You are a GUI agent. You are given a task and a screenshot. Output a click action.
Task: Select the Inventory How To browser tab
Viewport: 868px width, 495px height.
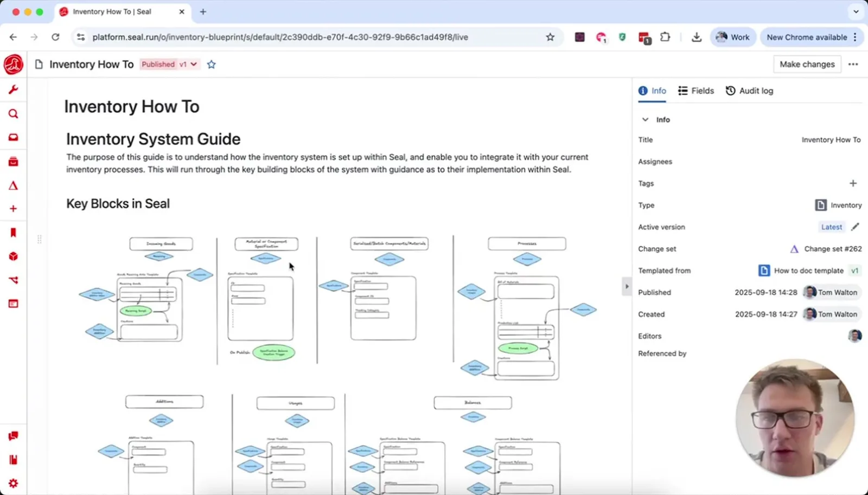[x=123, y=11]
